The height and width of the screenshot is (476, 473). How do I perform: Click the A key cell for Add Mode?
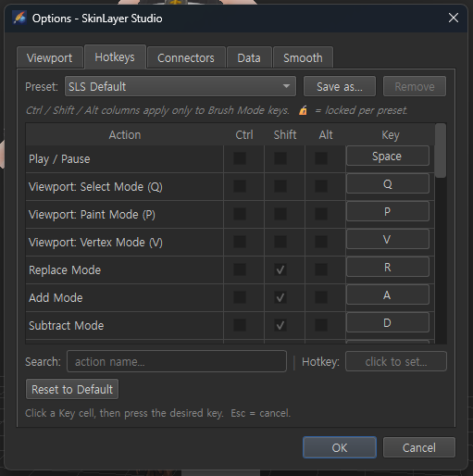[388, 294]
